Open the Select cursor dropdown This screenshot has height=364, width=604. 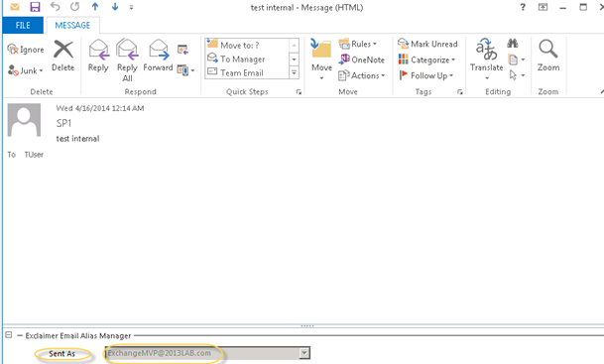pyautogui.click(x=517, y=75)
